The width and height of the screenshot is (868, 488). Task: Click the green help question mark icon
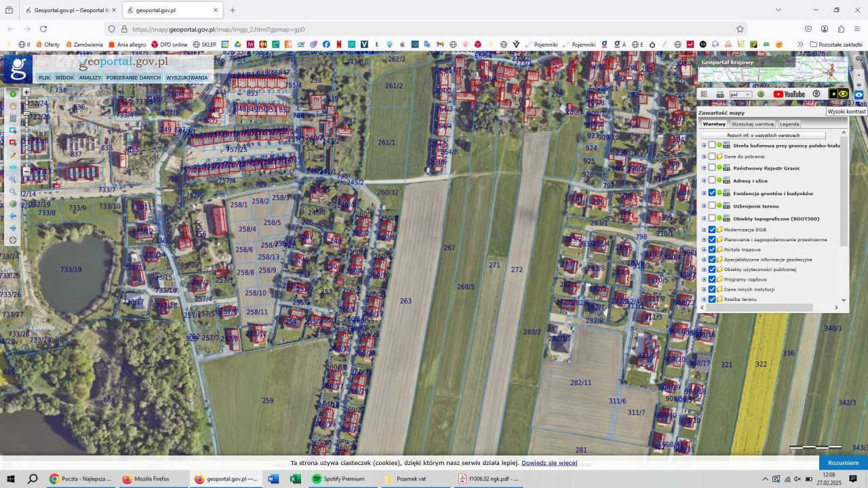(x=760, y=94)
